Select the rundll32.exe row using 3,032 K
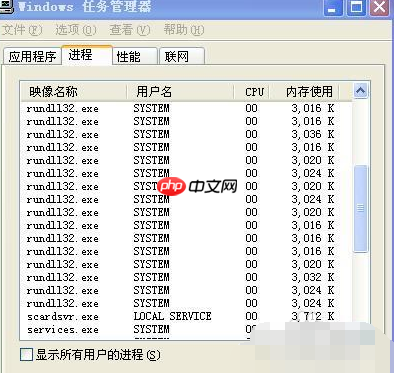The image size is (394, 373). point(185,277)
